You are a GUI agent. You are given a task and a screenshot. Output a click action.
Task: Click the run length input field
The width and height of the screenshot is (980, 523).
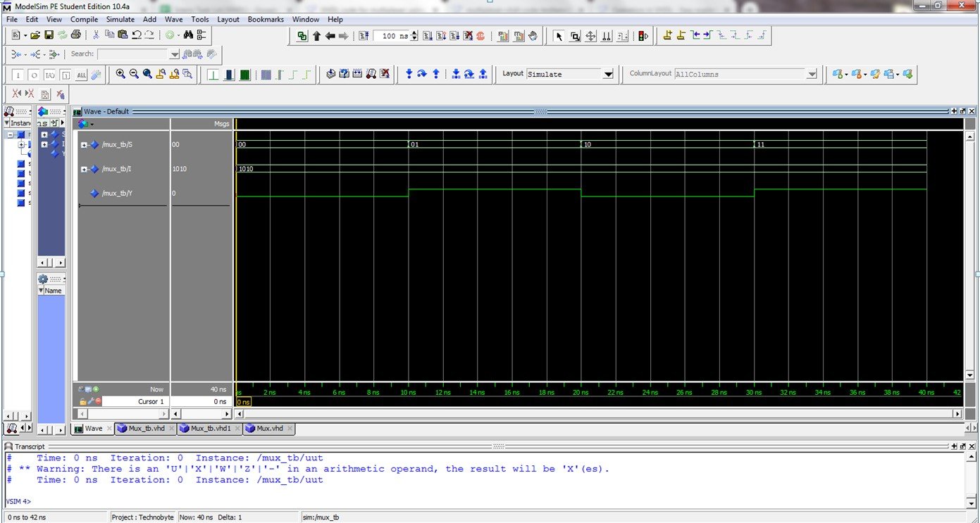point(390,36)
